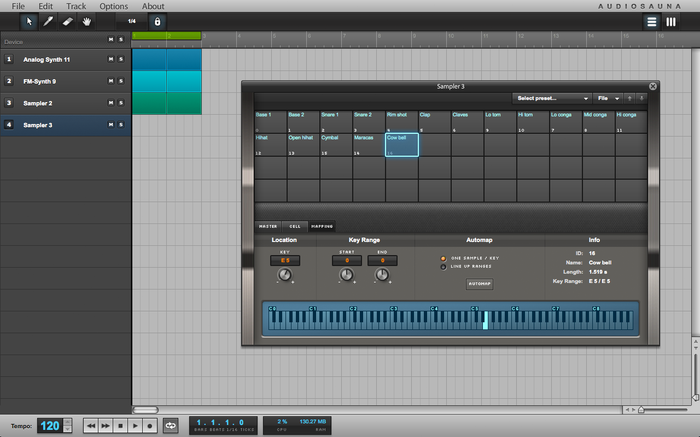Click the Automap button
Screen dimensions: 700x437
pyautogui.click(x=480, y=284)
